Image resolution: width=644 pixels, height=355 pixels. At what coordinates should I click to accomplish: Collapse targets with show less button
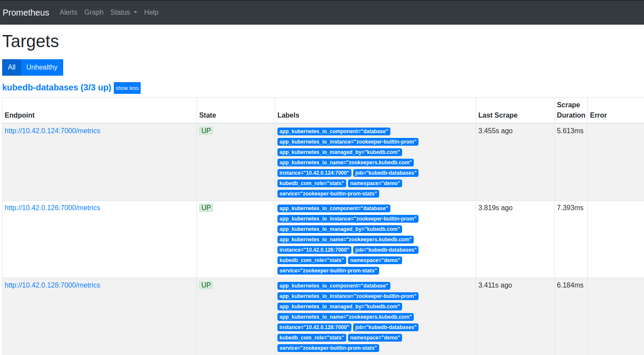(x=127, y=88)
